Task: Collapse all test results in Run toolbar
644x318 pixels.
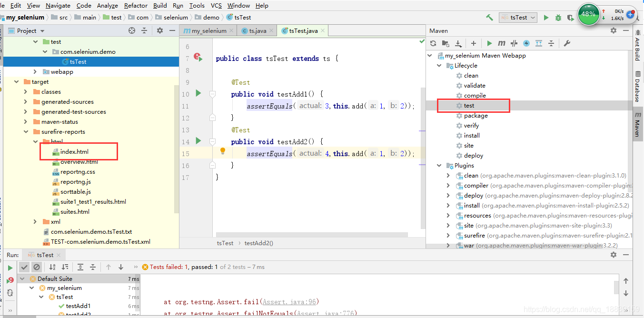Action: (93, 267)
